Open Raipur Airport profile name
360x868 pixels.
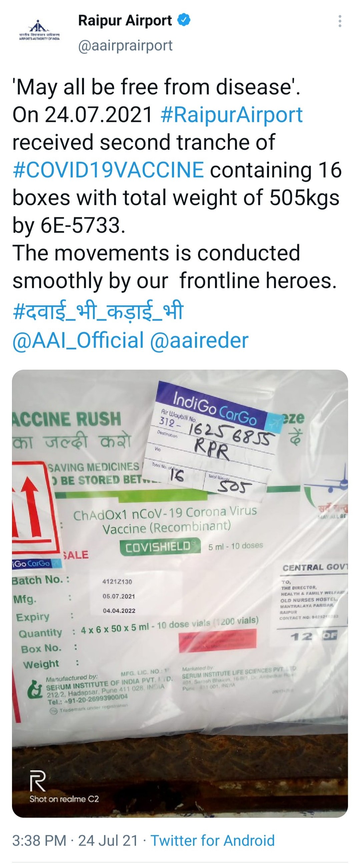pyautogui.click(x=125, y=21)
